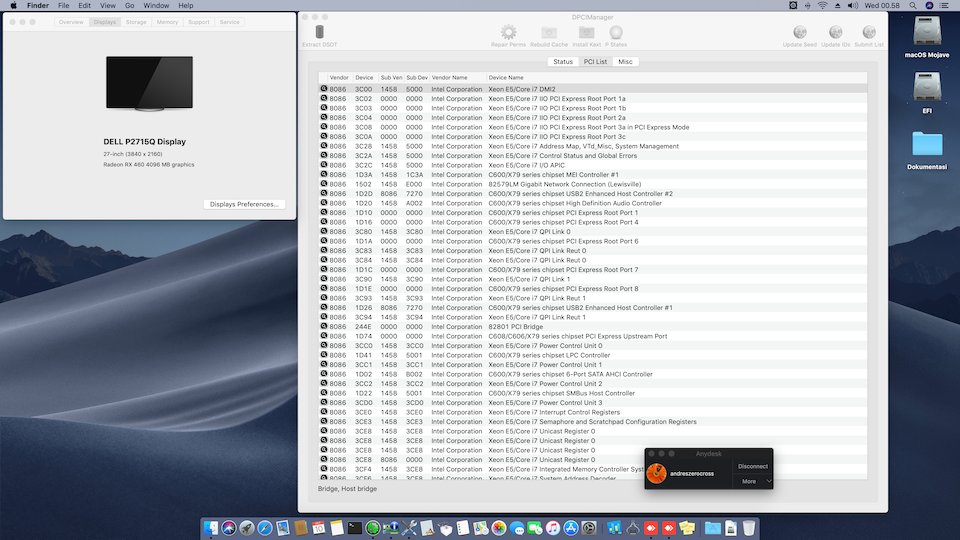Open Safari from the Dock
The height and width of the screenshot is (540, 960).
click(x=264, y=528)
